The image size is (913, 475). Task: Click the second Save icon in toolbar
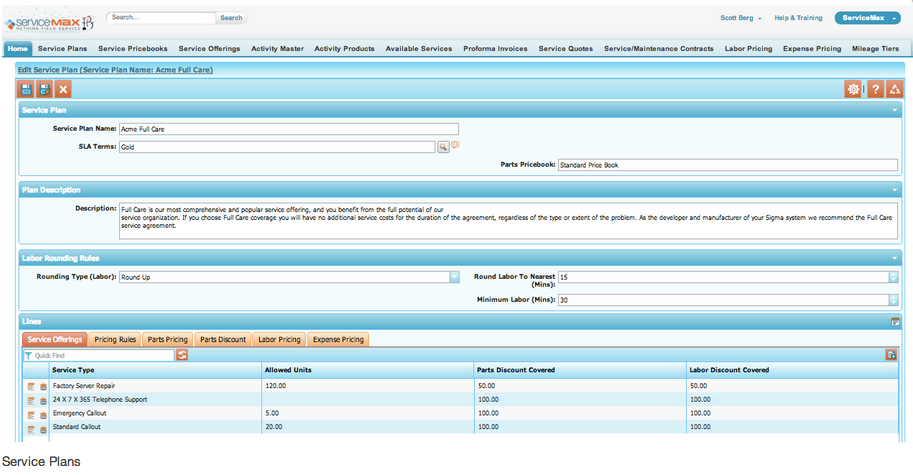click(45, 89)
